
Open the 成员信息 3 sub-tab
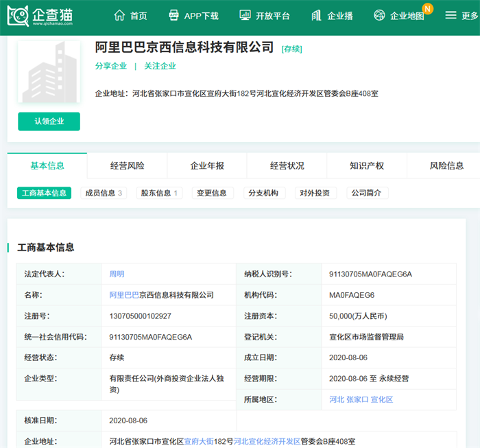pos(104,193)
